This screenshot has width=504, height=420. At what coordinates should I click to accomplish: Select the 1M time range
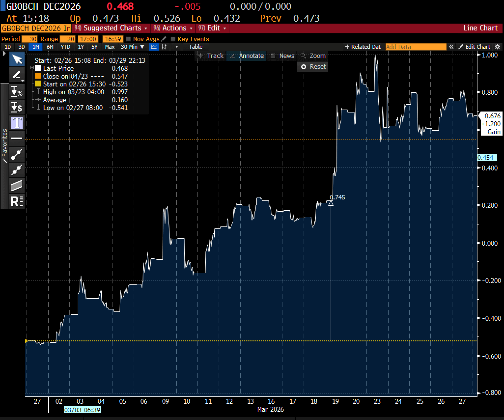(36, 47)
